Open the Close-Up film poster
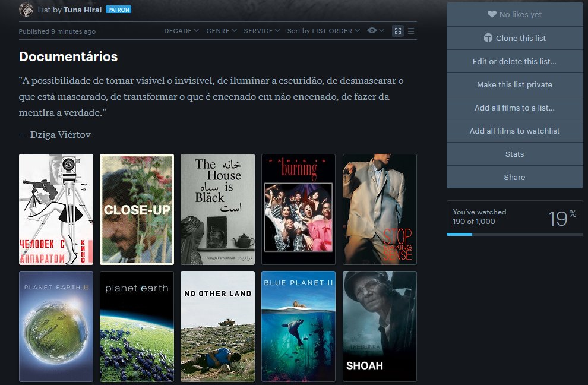 pos(137,209)
